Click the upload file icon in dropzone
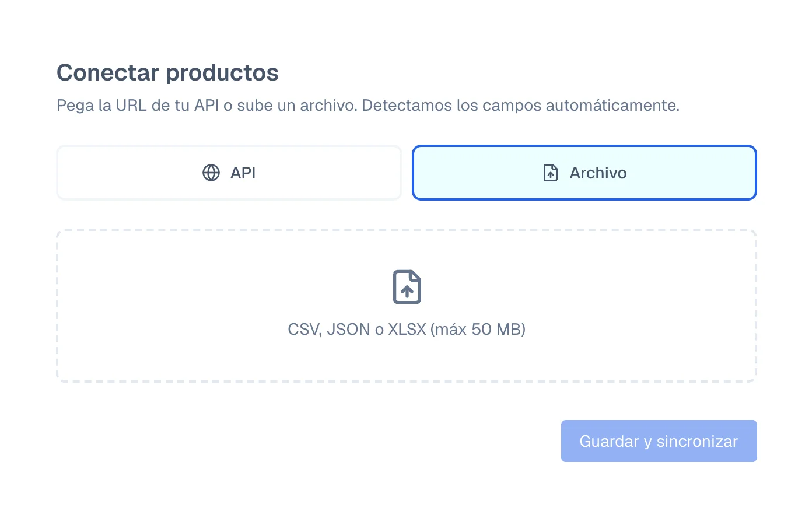Viewport: 812px width, 518px height. (x=407, y=287)
